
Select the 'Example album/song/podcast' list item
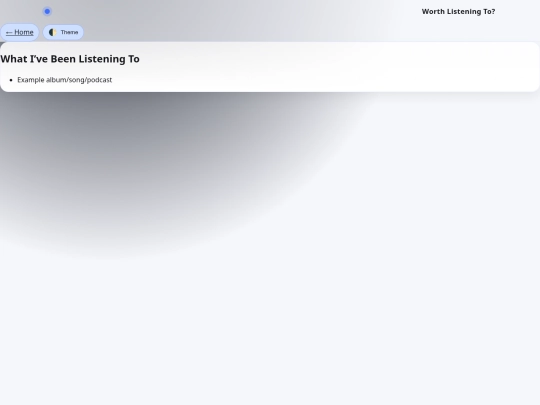[65, 80]
